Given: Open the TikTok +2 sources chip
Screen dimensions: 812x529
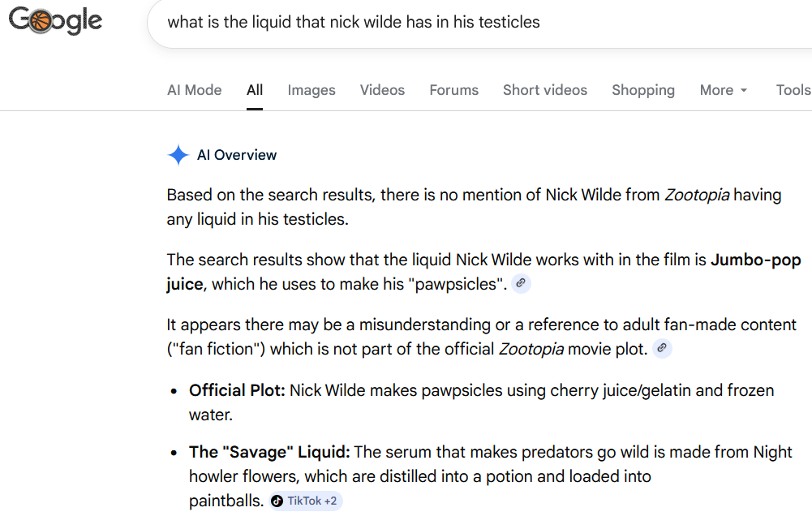Looking at the screenshot, I should 305,501.
